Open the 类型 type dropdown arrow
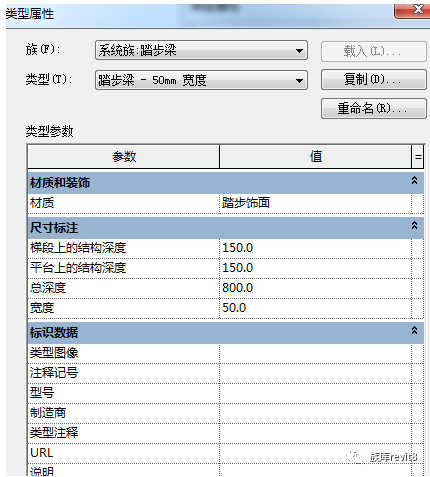Viewport: 430px width, 477px height. click(299, 80)
